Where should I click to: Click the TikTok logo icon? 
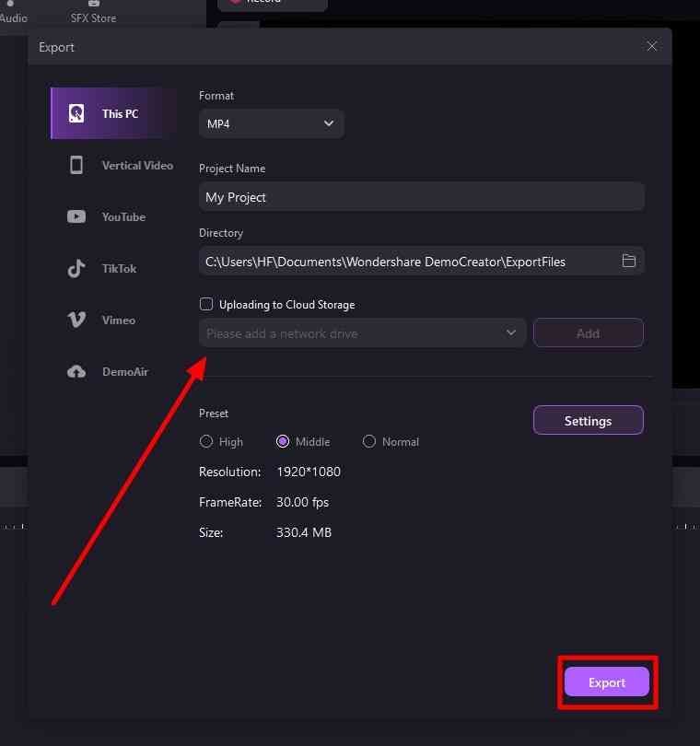click(x=76, y=269)
